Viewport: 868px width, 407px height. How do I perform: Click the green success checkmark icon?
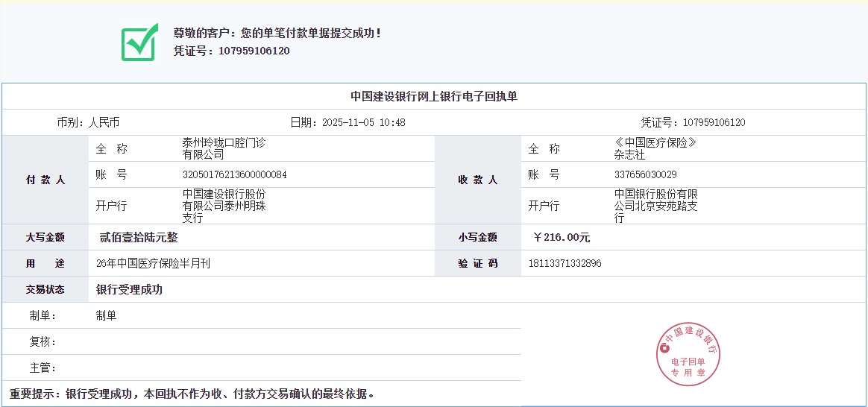click(139, 42)
